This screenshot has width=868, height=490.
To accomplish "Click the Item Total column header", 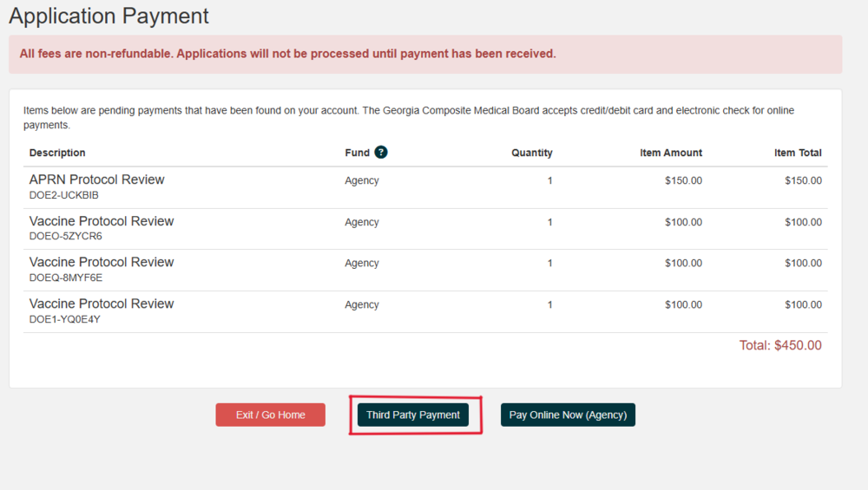I will tap(798, 153).
